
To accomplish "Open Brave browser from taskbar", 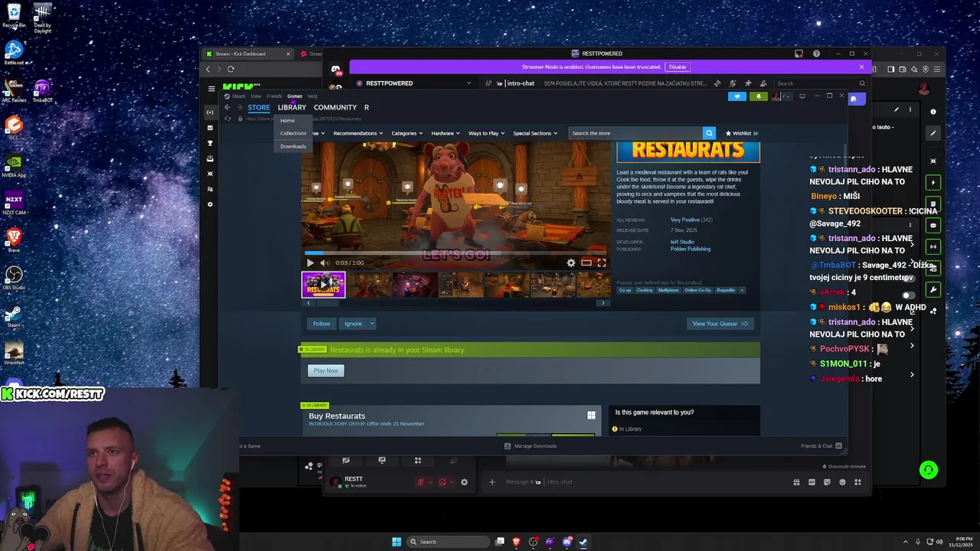I will (516, 542).
